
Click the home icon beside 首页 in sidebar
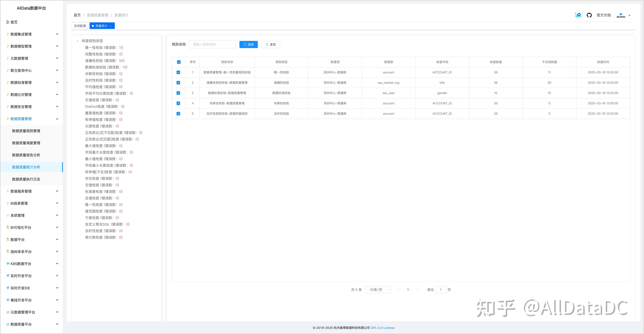[8, 22]
